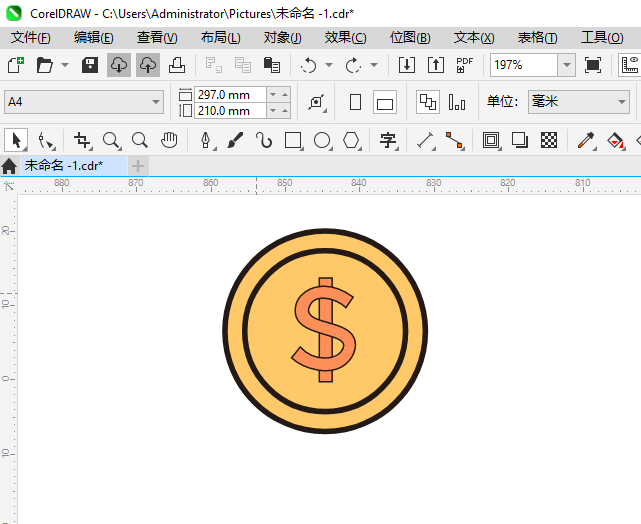Select the Artistic Media brush tool

click(x=235, y=140)
